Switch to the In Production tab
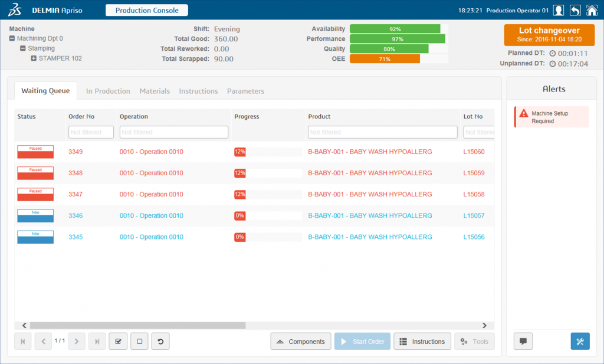Image resolution: width=604 pixels, height=364 pixels. pyautogui.click(x=108, y=91)
